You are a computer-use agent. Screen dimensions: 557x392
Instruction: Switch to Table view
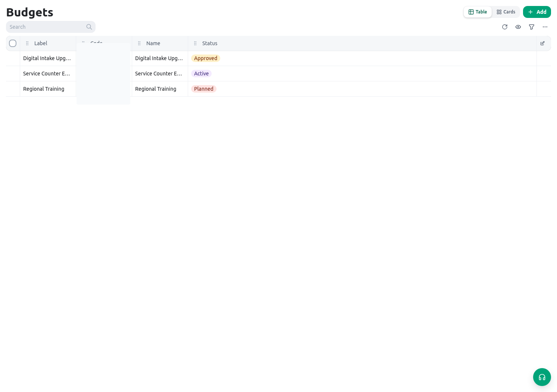478,12
